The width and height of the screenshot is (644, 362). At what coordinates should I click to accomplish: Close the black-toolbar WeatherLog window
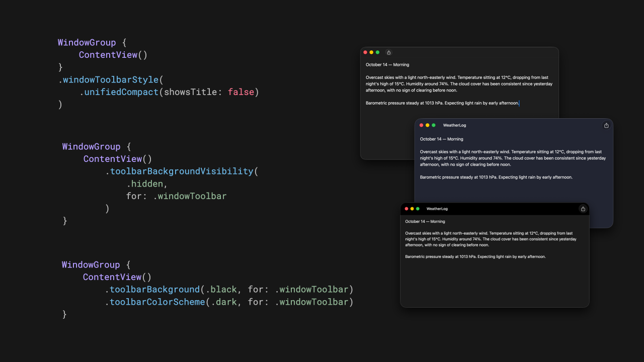406,209
